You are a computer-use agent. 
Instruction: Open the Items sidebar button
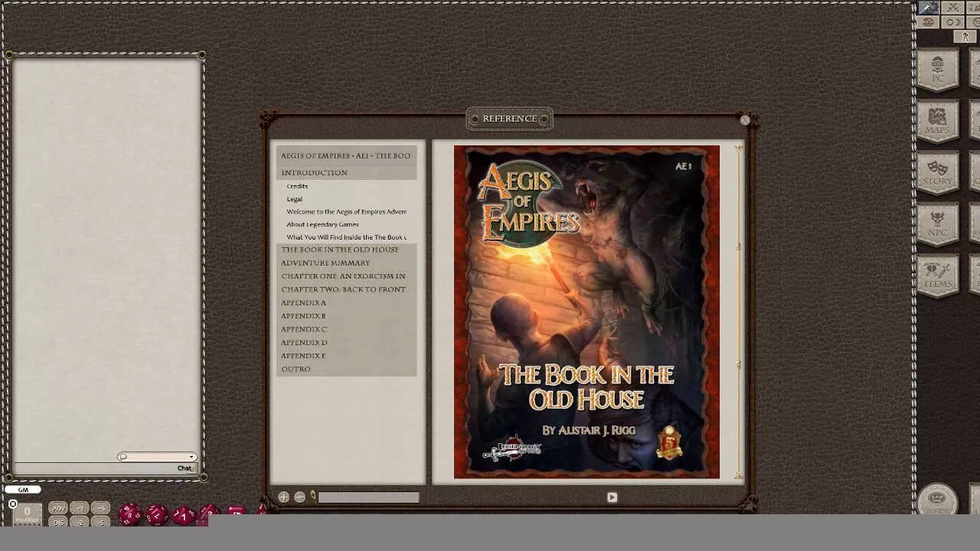[938, 275]
